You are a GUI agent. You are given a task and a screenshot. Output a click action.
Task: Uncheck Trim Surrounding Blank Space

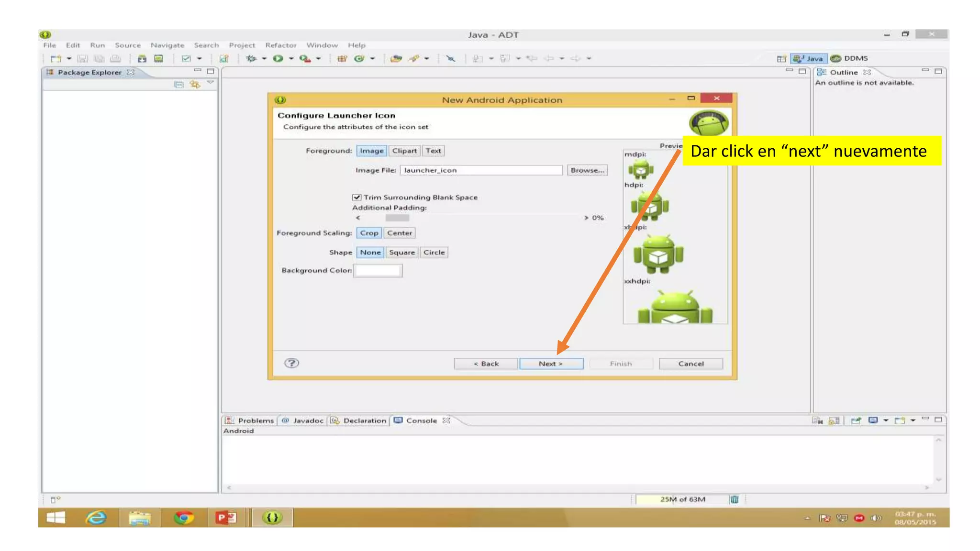click(x=356, y=197)
